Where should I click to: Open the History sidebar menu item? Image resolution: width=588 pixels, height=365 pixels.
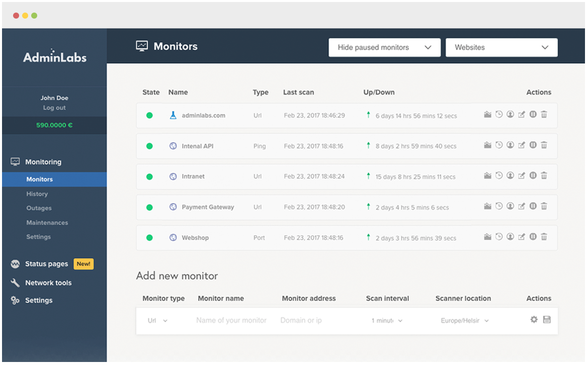(x=37, y=194)
